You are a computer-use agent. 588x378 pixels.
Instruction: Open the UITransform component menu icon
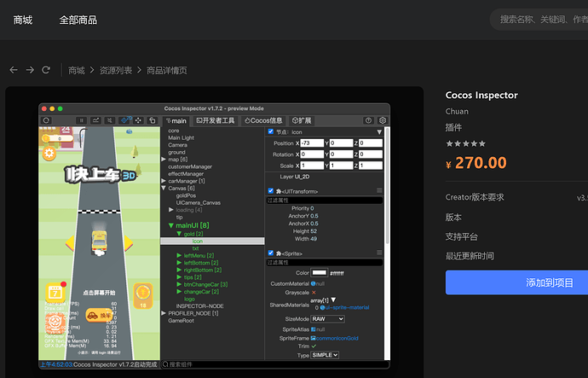point(379,190)
